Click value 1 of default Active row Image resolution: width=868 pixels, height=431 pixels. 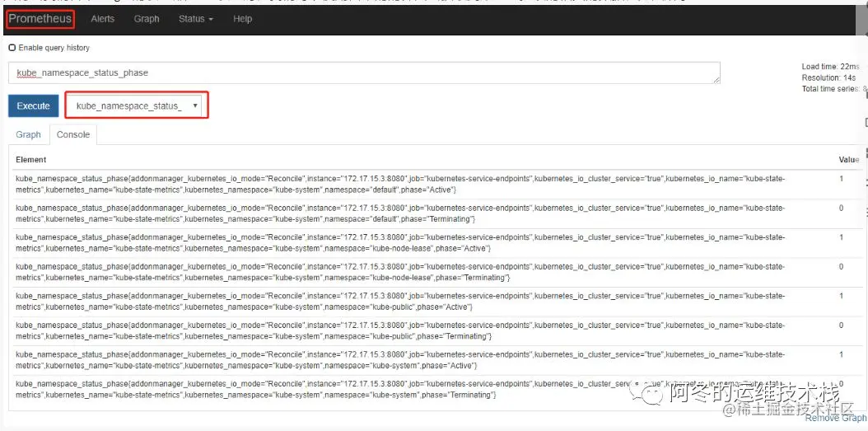842,179
